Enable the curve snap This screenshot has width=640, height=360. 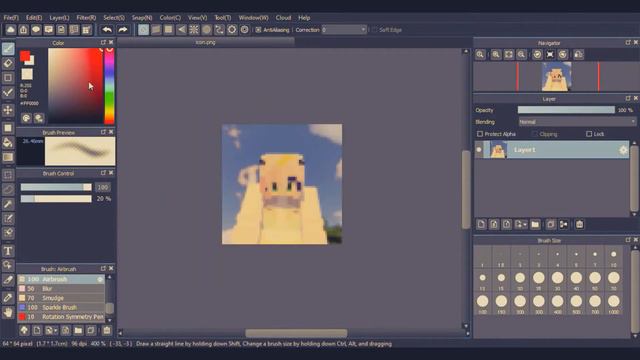pos(219,30)
